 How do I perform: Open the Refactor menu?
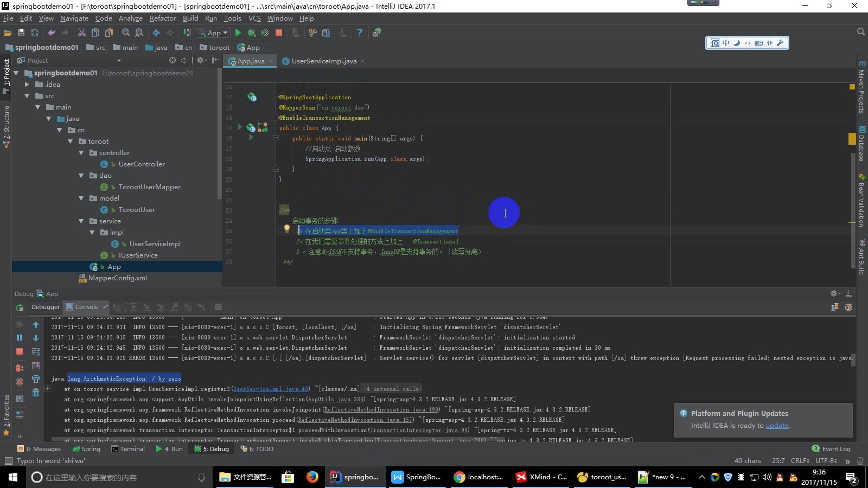click(x=163, y=18)
